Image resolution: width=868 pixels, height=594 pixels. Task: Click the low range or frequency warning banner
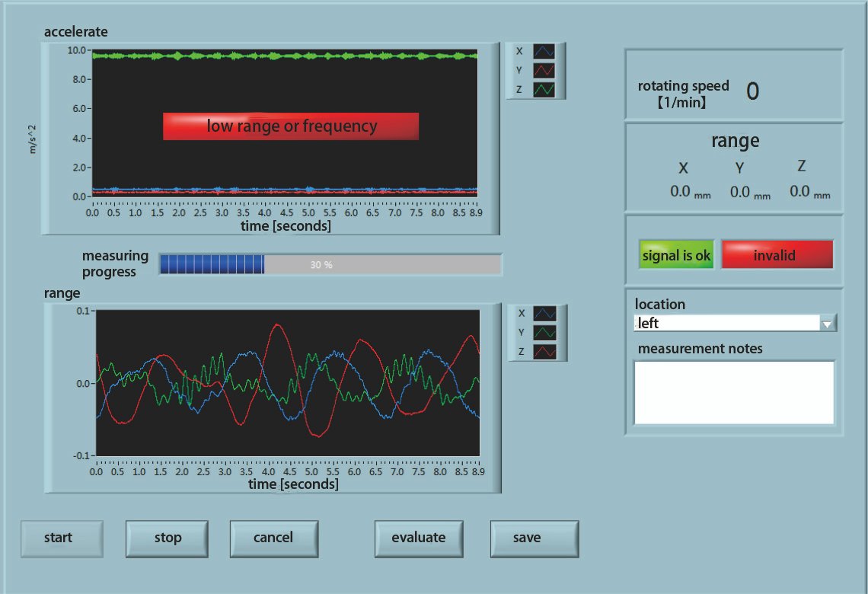pyautogui.click(x=291, y=126)
